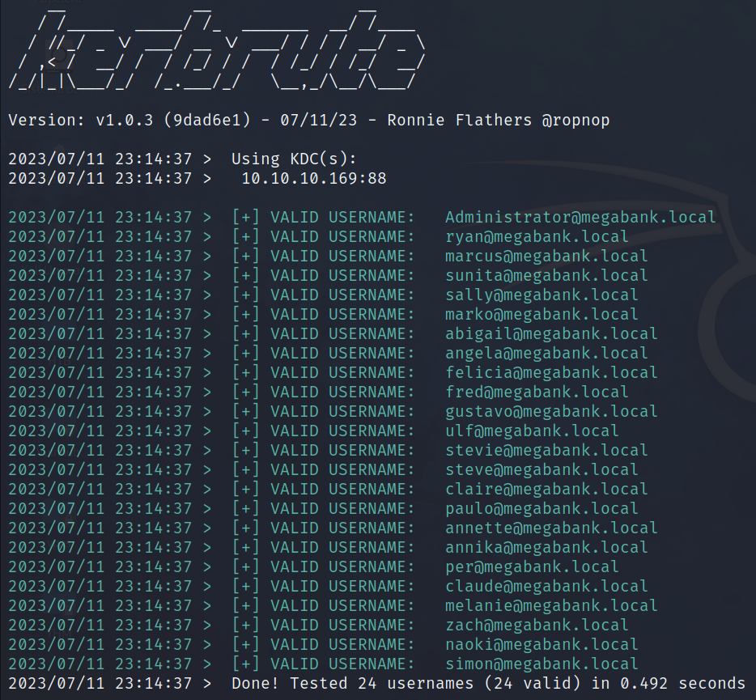
Task: Select felicia@megabank.local in the list
Action: coord(550,372)
